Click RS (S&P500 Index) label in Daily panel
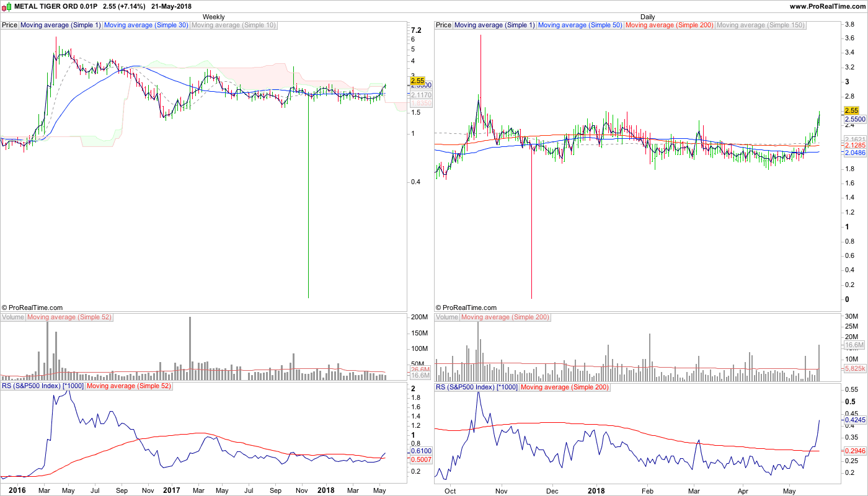 476,386
